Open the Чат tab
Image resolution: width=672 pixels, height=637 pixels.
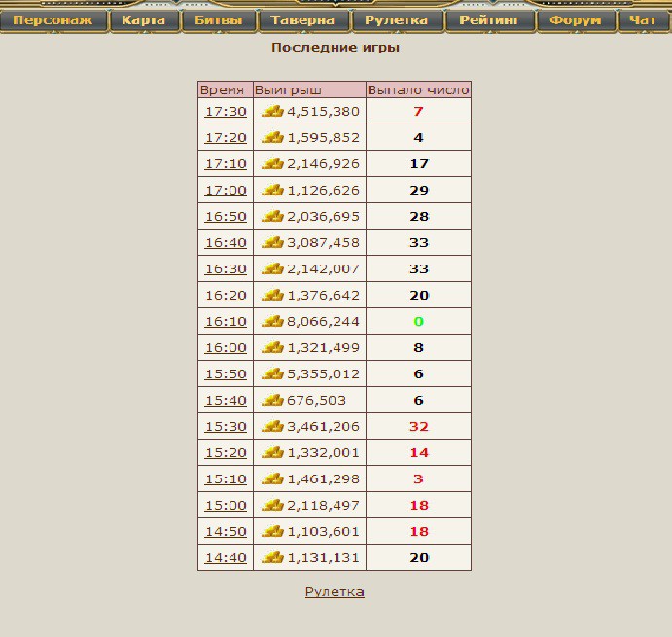pyautogui.click(x=643, y=20)
